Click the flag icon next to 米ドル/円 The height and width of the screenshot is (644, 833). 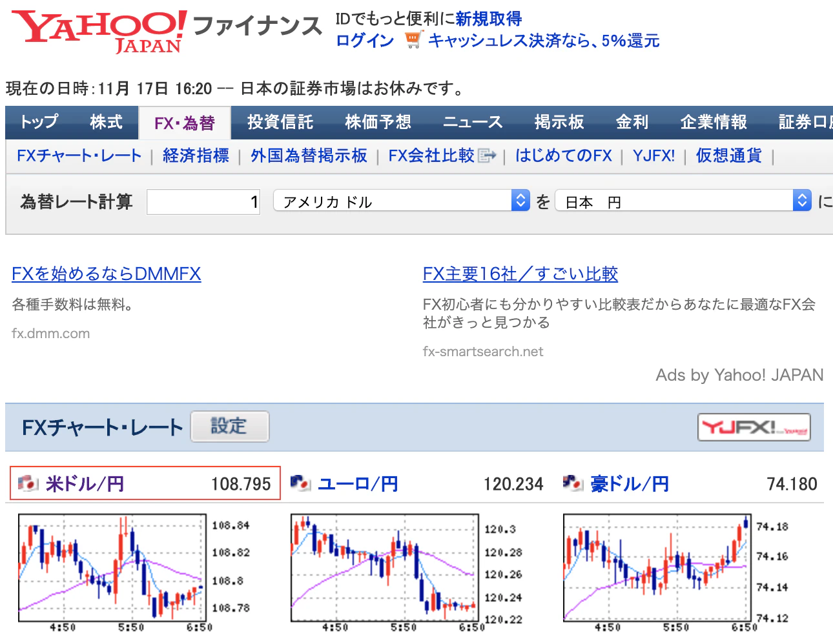(x=28, y=483)
